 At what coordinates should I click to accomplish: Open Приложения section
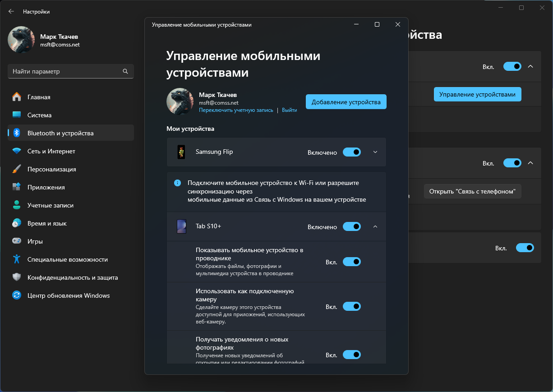pyautogui.click(x=71, y=187)
